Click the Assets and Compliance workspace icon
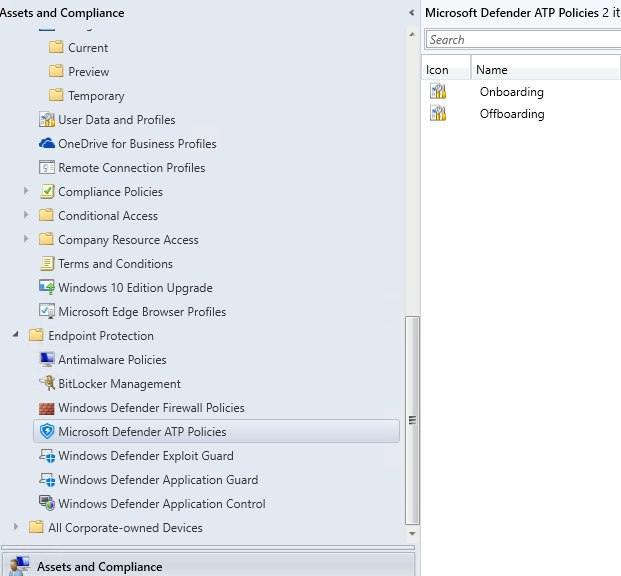Image resolution: width=621 pixels, height=576 pixels. (19, 566)
